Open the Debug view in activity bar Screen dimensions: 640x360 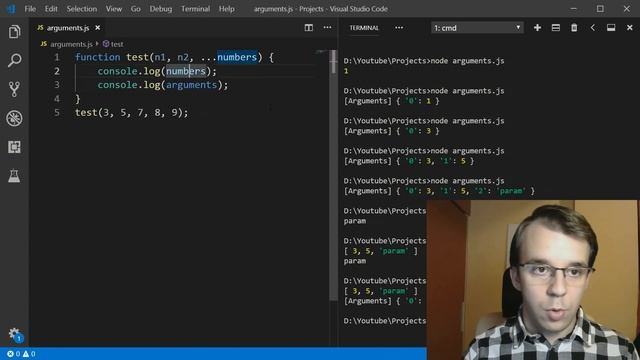click(14, 118)
